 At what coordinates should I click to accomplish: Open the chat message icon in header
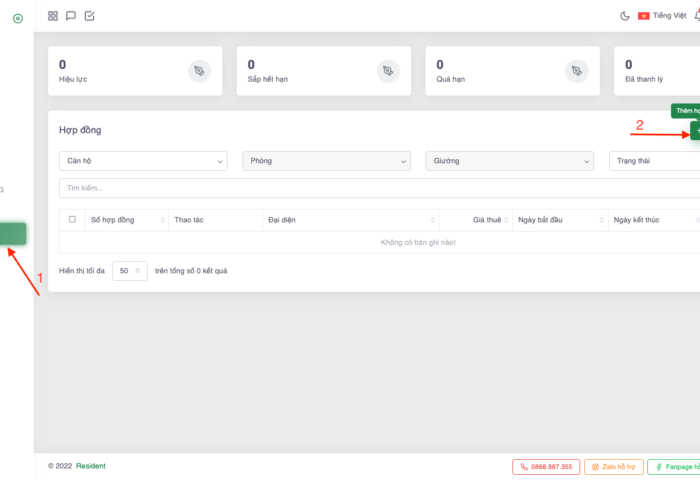(x=71, y=16)
